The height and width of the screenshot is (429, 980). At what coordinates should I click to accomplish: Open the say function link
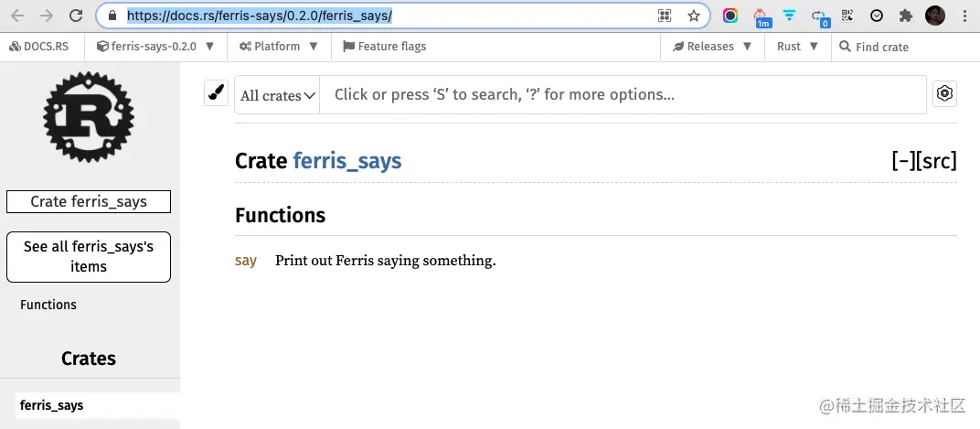(246, 261)
